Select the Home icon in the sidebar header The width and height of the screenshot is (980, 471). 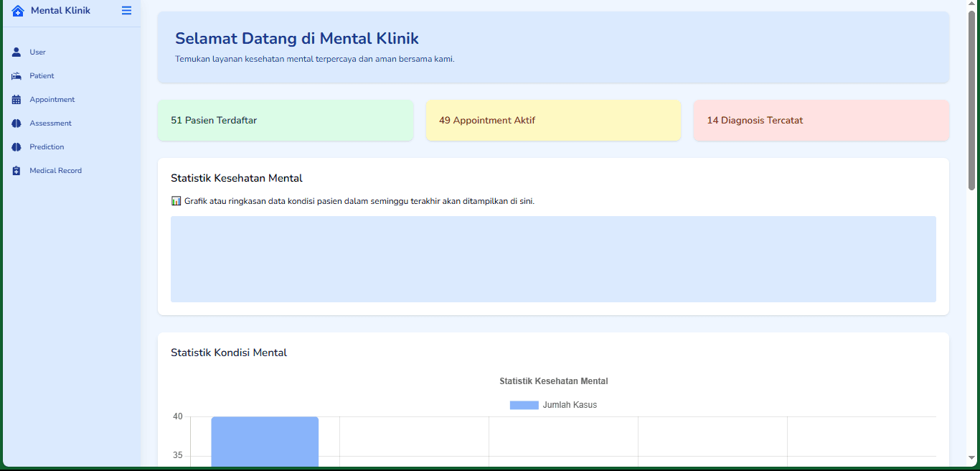pyautogui.click(x=18, y=10)
